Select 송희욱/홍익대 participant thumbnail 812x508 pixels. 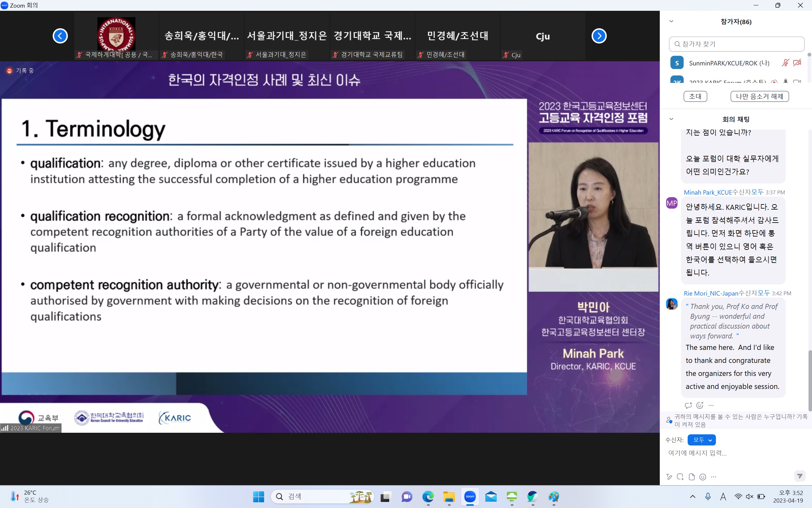pyautogui.click(x=202, y=36)
